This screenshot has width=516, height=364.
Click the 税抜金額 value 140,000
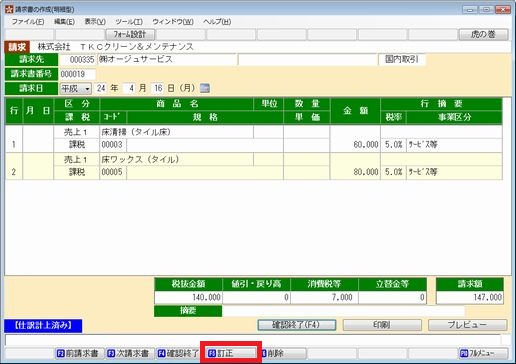pos(188,297)
